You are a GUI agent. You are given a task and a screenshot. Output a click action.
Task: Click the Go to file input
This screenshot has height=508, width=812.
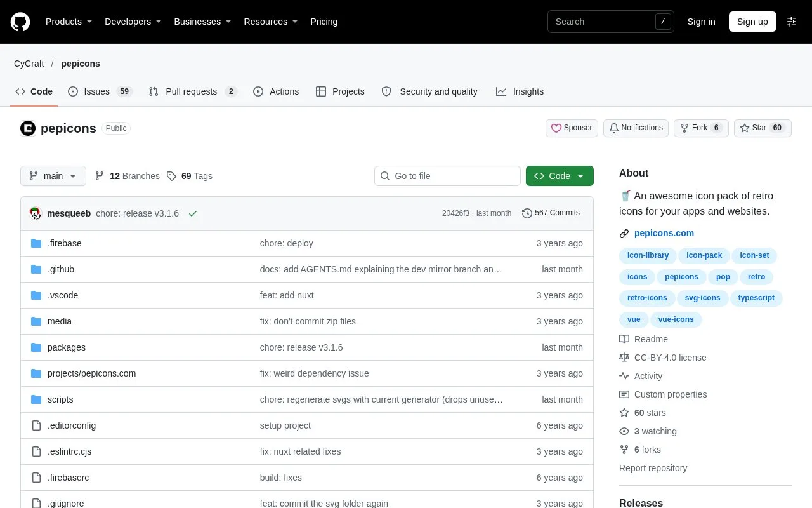click(x=447, y=176)
